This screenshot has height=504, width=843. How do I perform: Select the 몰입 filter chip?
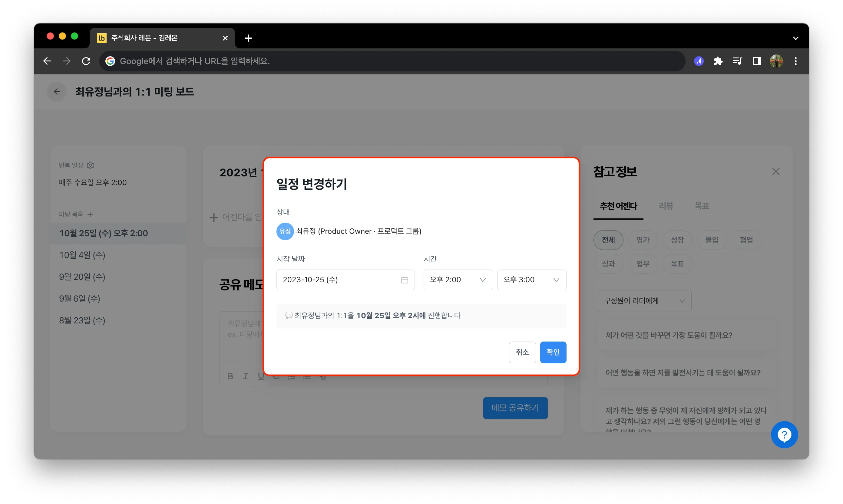pos(712,240)
